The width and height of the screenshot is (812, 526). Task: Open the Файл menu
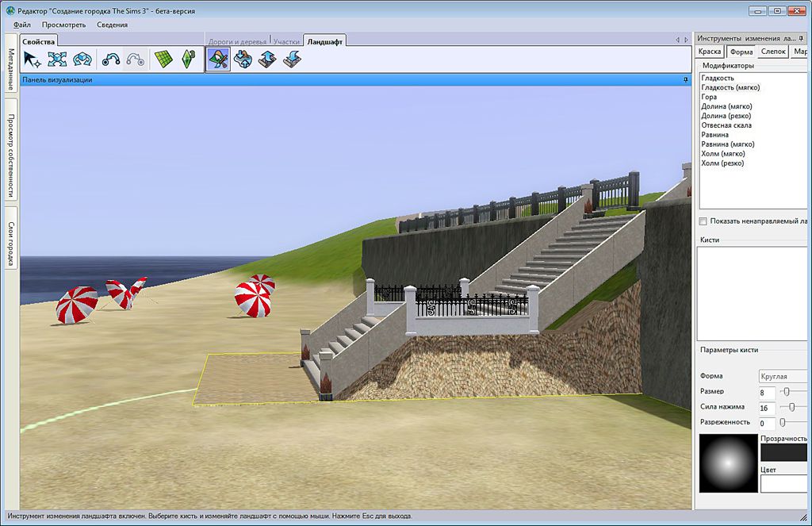(22, 25)
